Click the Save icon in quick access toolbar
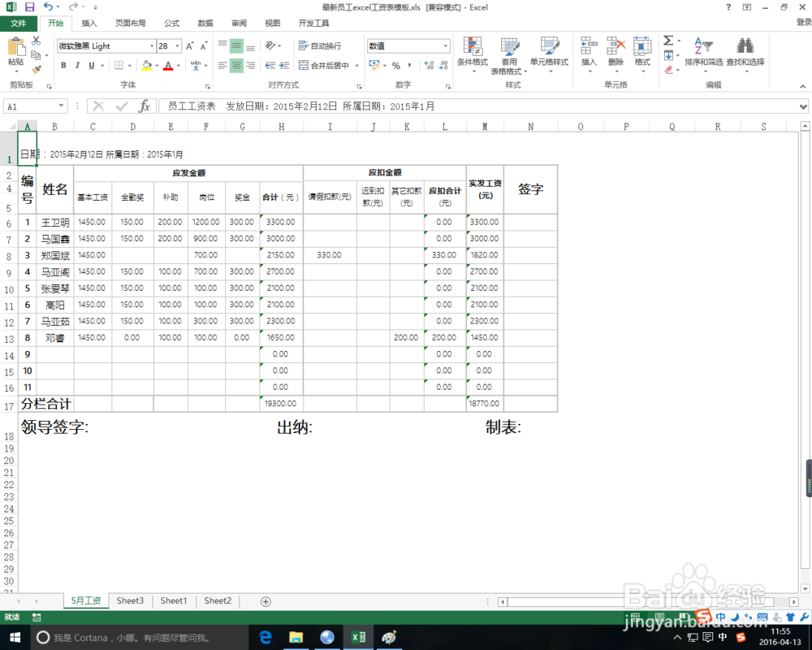The height and width of the screenshot is (650, 812). pos(29,7)
